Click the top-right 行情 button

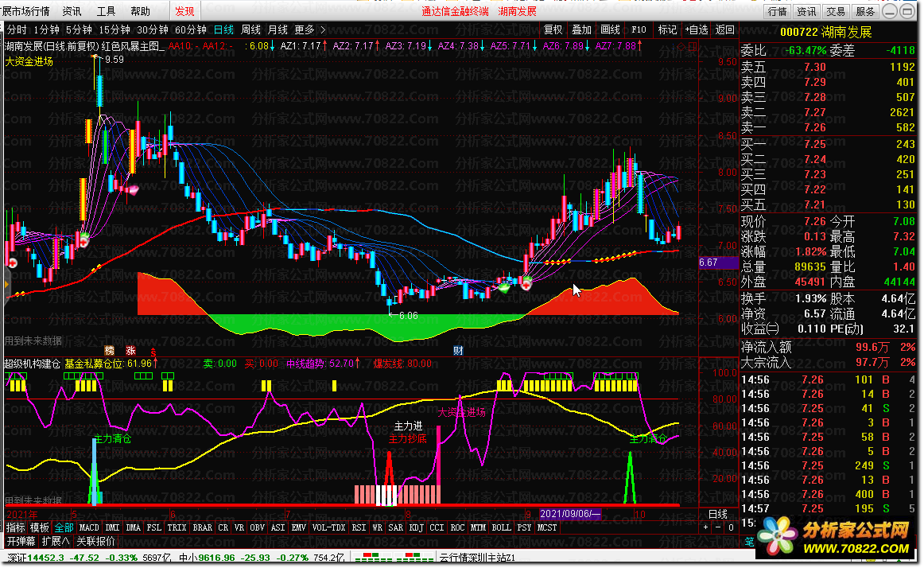(x=777, y=11)
